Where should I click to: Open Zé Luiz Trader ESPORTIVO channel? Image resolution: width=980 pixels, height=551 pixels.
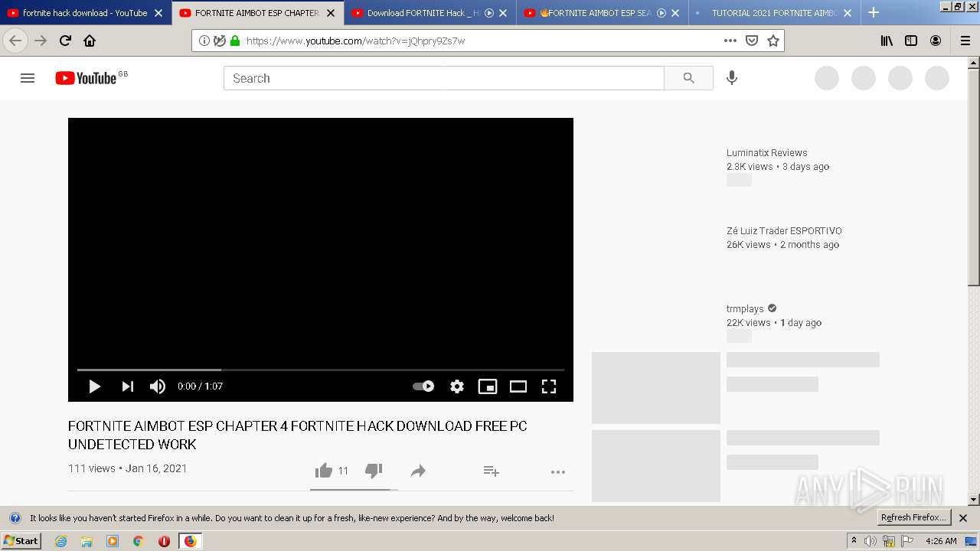tap(784, 231)
